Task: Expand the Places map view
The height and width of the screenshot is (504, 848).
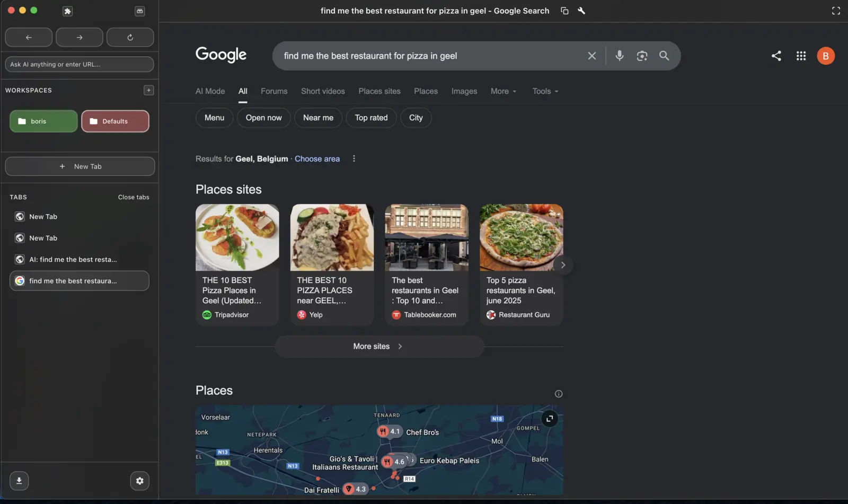Action: [x=550, y=419]
